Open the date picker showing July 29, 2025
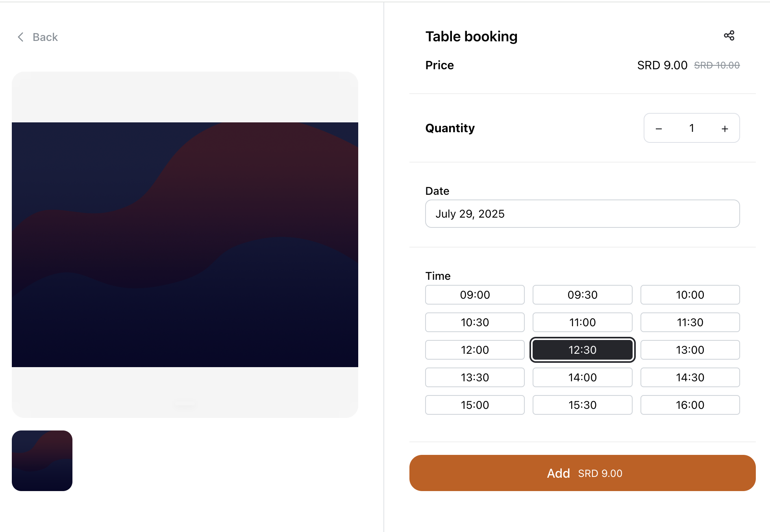Screen dimensions: 770x532 (582, 214)
